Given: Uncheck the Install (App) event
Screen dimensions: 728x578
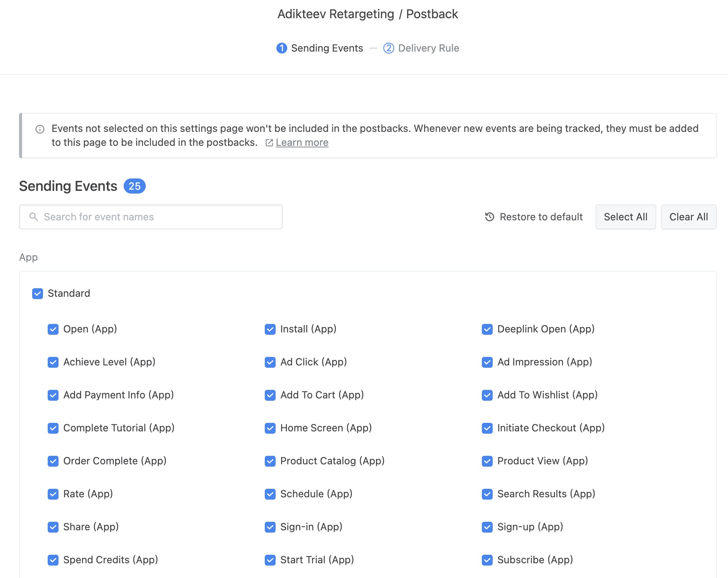Looking at the screenshot, I should [270, 329].
